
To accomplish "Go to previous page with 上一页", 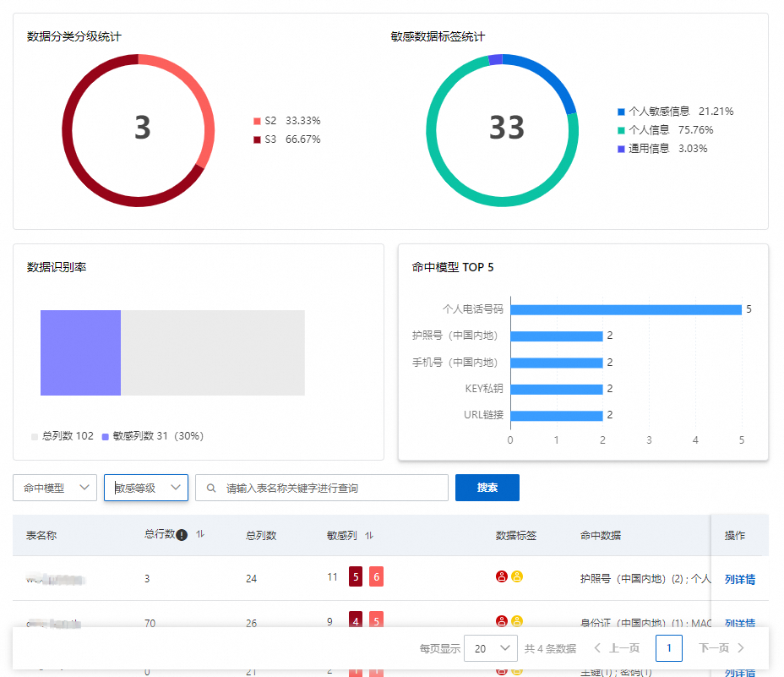I will [617, 648].
